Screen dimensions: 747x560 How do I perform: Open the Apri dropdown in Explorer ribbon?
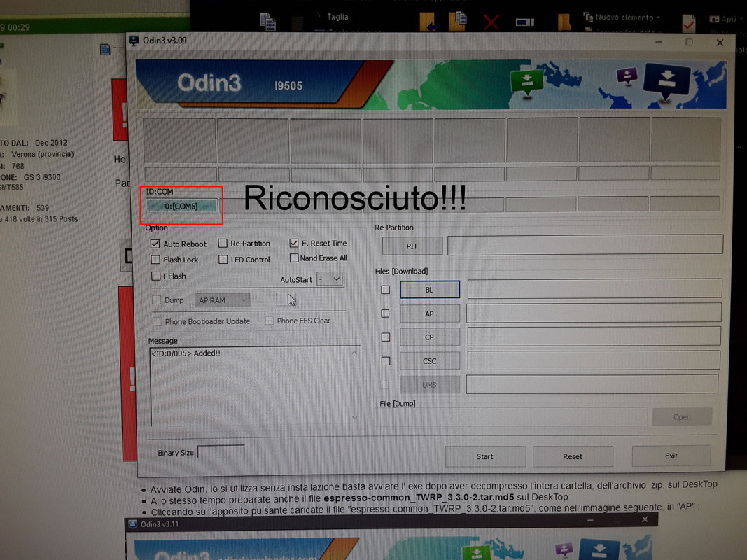pyautogui.click(x=727, y=19)
